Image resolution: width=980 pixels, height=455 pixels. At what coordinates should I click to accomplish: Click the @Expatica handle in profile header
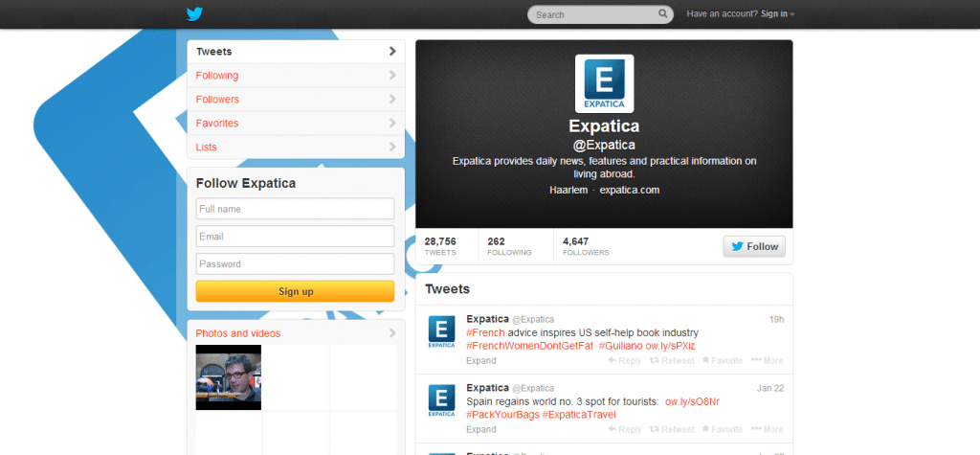[604, 146]
